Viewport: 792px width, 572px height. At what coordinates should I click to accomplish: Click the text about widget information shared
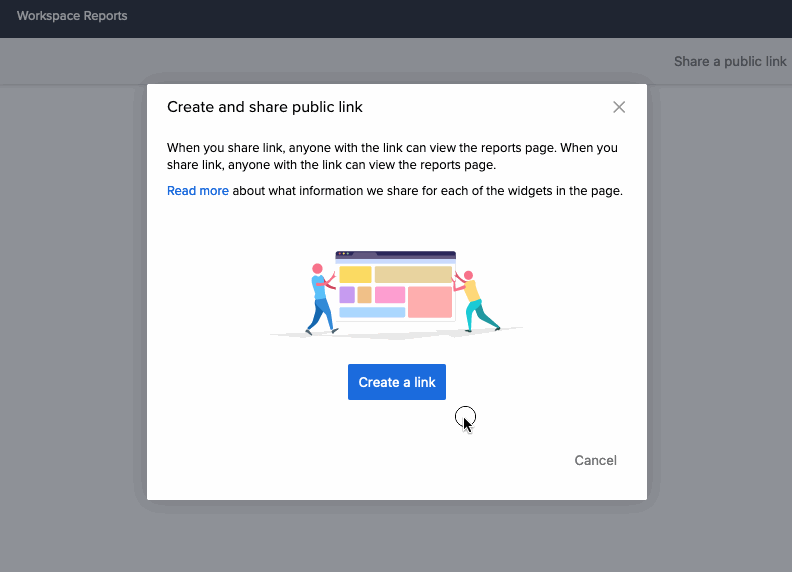coord(427,191)
